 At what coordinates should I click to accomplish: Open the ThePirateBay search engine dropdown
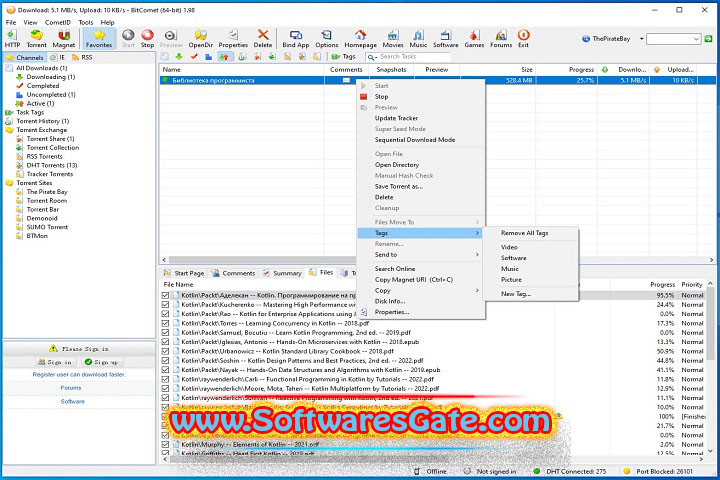pyautogui.click(x=641, y=39)
